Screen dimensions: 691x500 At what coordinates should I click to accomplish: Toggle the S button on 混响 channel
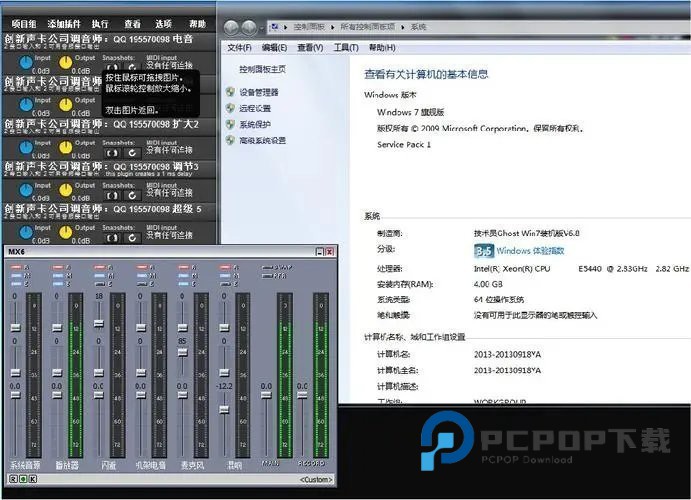coord(225,284)
